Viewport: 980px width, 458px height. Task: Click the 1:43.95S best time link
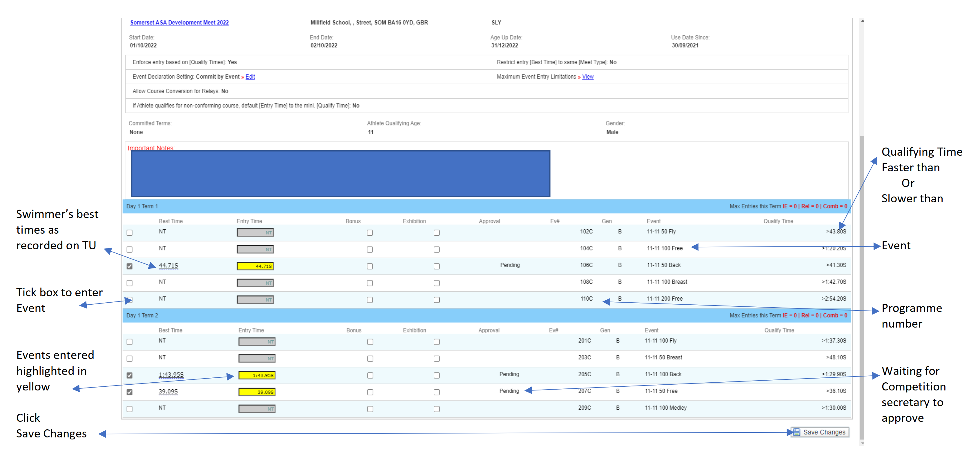(171, 375)
